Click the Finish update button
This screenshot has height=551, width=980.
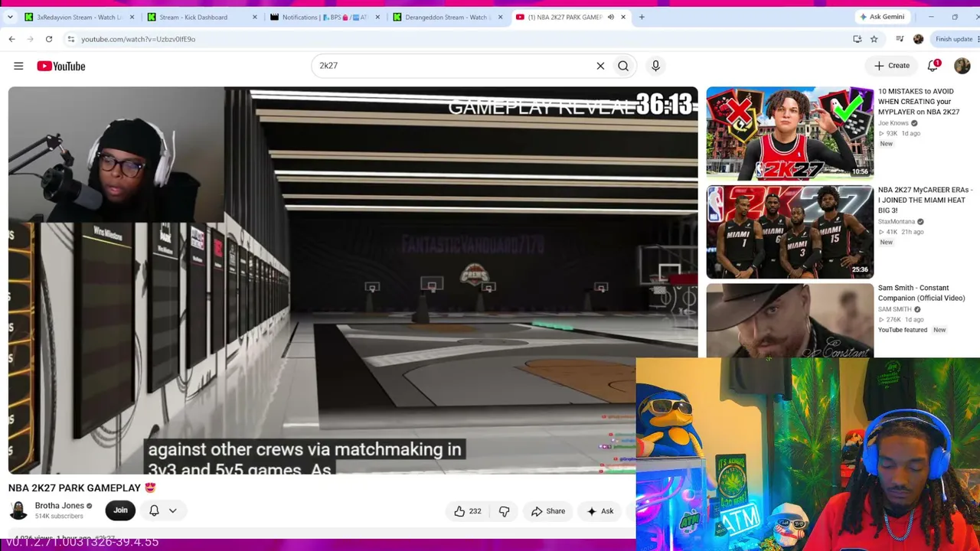point(954,39)
